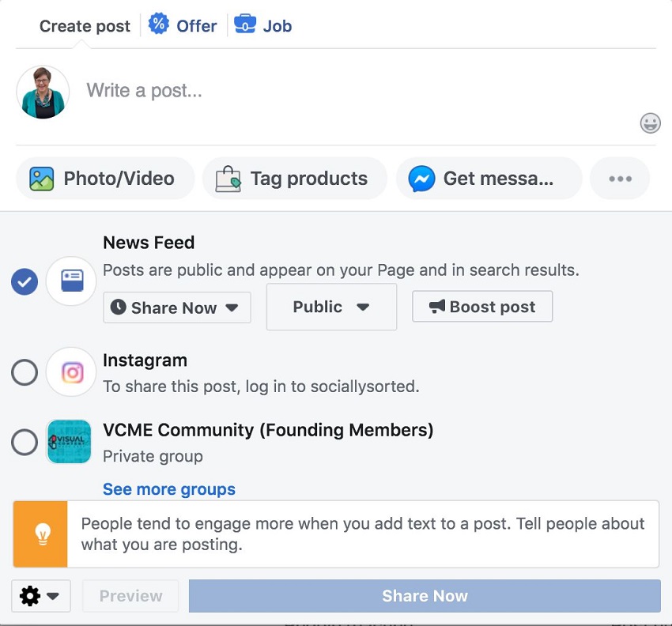Expand the settings gear dropdown
This screenshot has width=672, height=626.
[40, 596]
